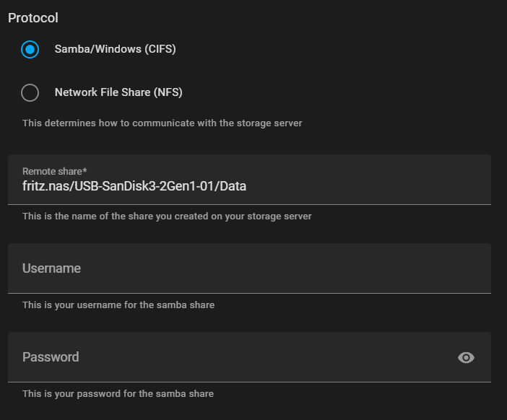507x420 pixels.
Task: Click the Username placeholder text
Action: (51, 268)
